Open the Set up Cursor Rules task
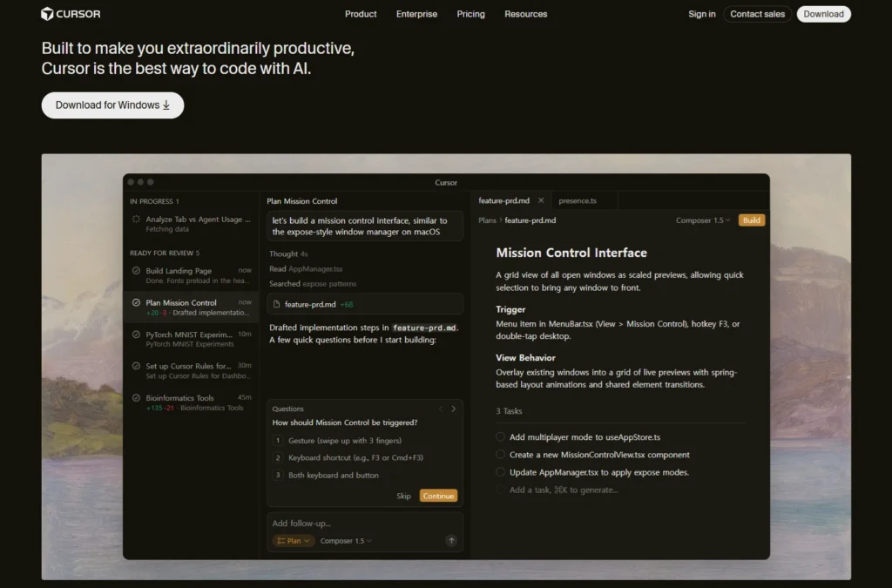Image resolution: width=892 pixels, height=588 pixels. coord(191,371)
